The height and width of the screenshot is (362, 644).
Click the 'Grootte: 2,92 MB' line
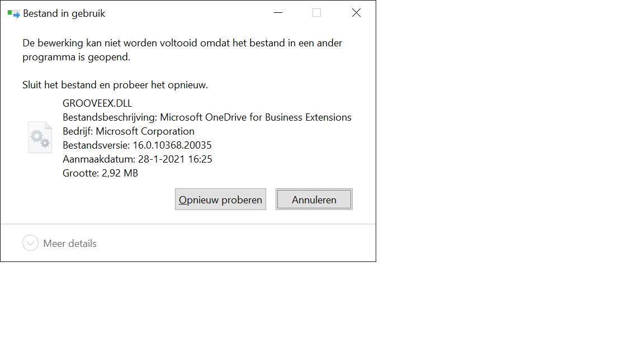click(x=100, y=173)
